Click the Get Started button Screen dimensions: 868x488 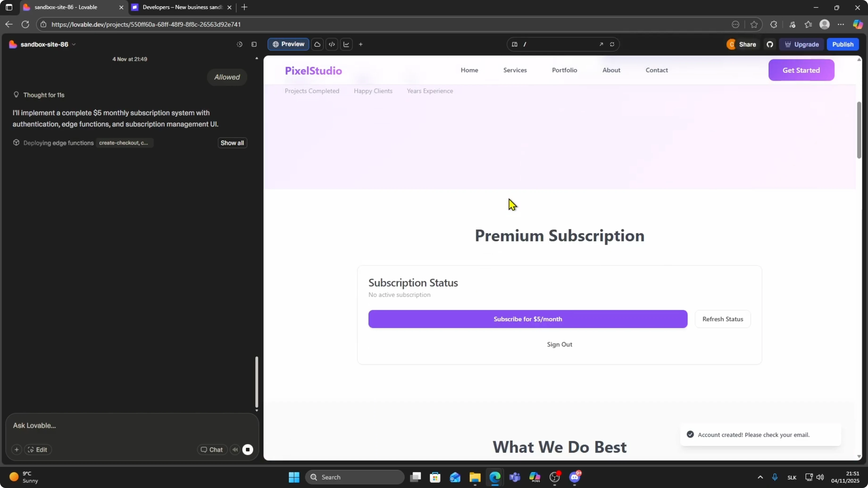pos(801,70)
